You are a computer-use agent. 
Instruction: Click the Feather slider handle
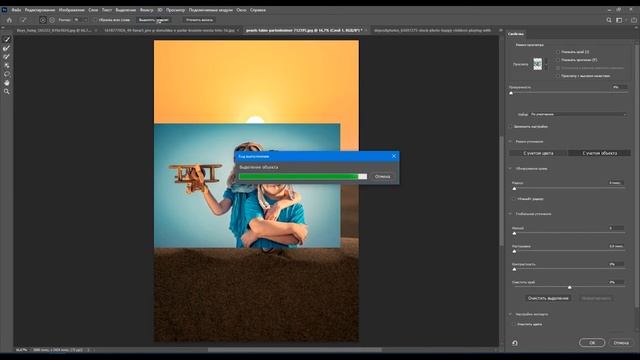click(x=514, y=251)
